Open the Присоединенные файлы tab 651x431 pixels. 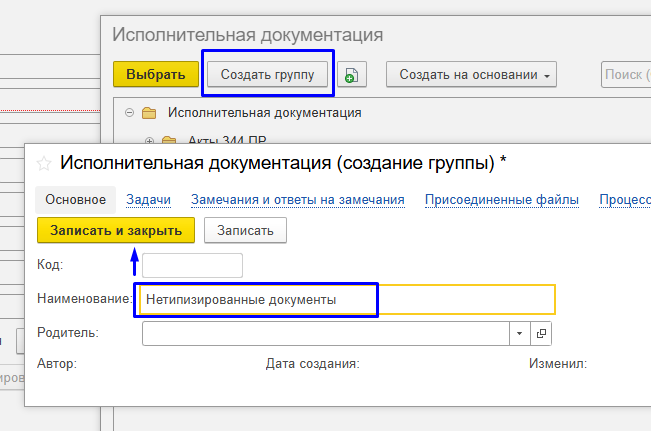(501, 199)
